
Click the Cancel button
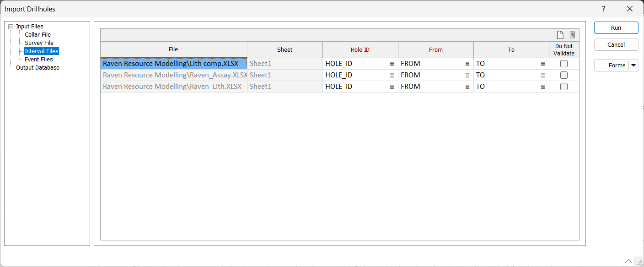(x=616, y=45)
